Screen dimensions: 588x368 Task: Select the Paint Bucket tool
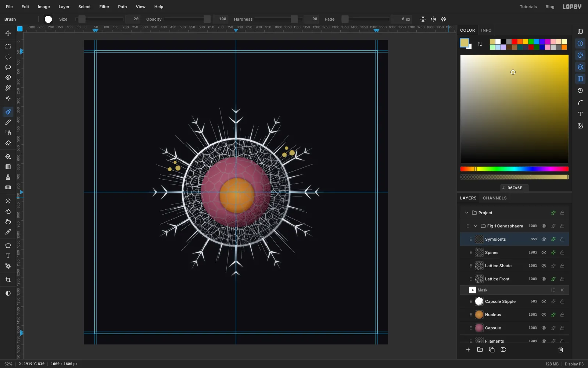pyautogui.click(x=8, y=156)
